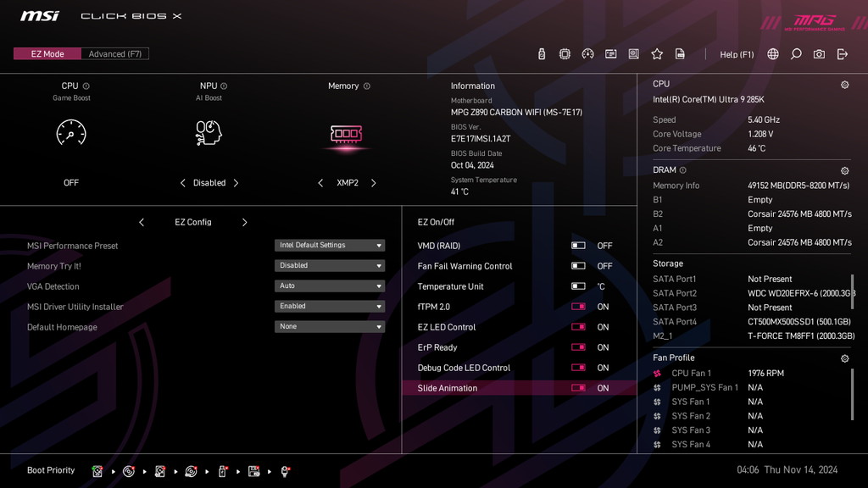Select the first device in Boot Priority
The height and width of the screenshot is (488, 868).
point(97,471)
